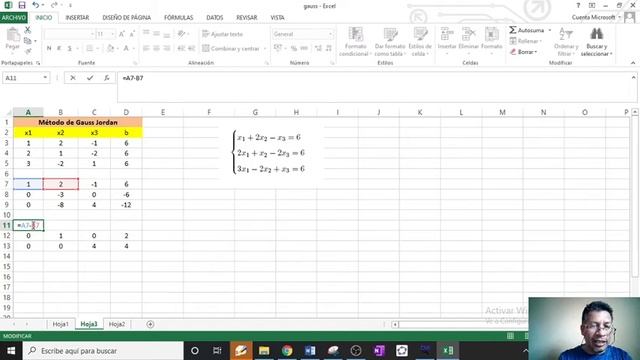Open the font size dropdown
Screen dimensions: 640x360
coord(113,34)
